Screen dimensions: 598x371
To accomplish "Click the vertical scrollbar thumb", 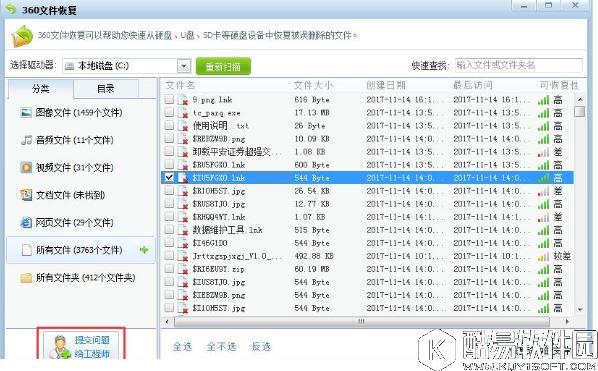I will pos(580,111).
